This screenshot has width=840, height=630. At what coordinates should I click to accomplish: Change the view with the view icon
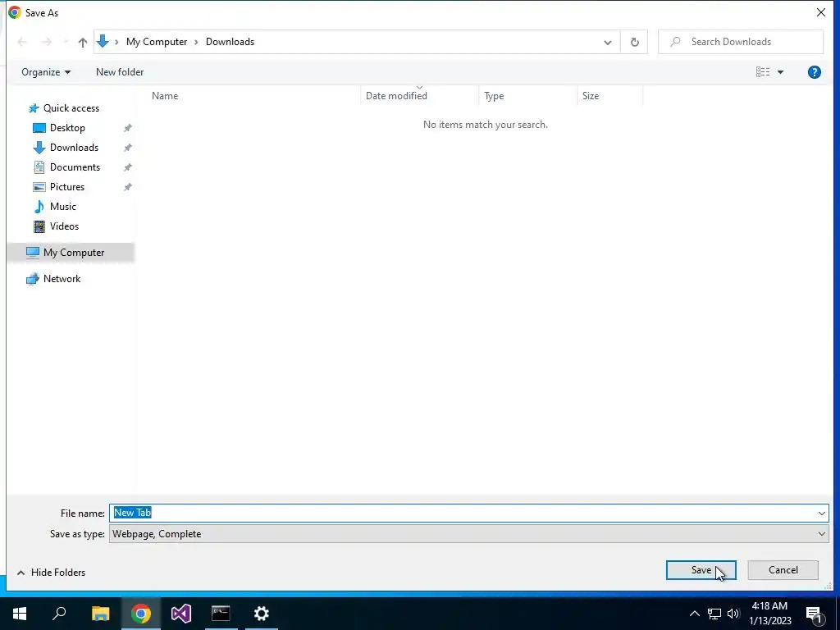point(763,72)
